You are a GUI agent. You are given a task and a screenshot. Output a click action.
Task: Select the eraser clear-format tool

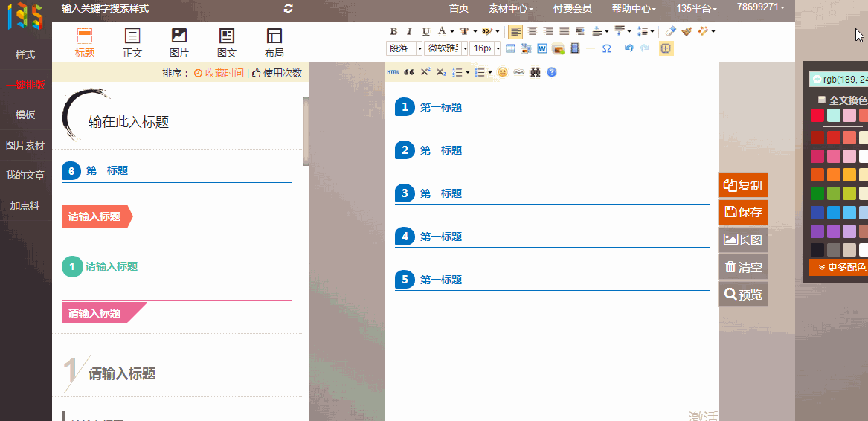[670, 31]
